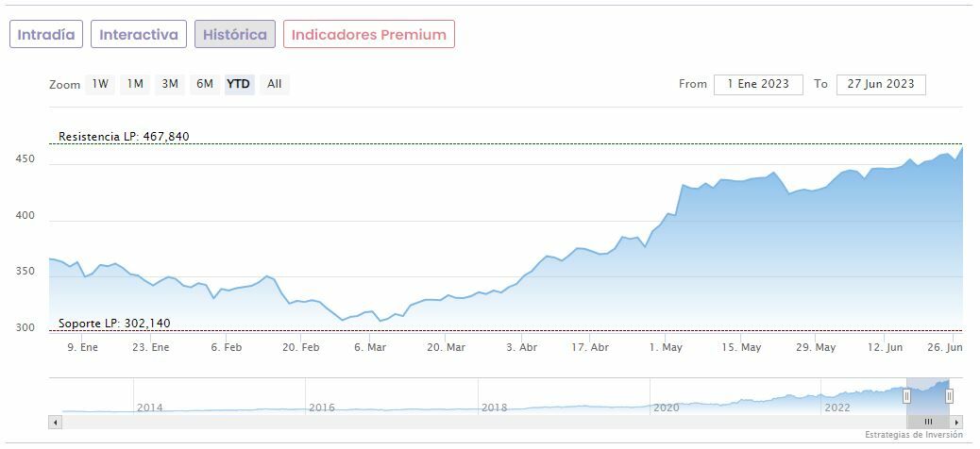The width and height of the screenshot is (980, 449).
Task: Click the right range handle in navigator
Action: (x=949, y=396)
